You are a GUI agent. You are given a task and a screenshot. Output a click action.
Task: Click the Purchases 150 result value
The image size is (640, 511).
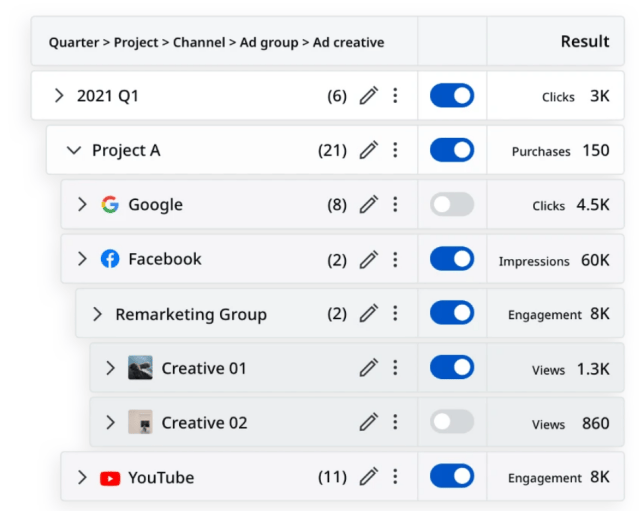[x=560, y=151]
